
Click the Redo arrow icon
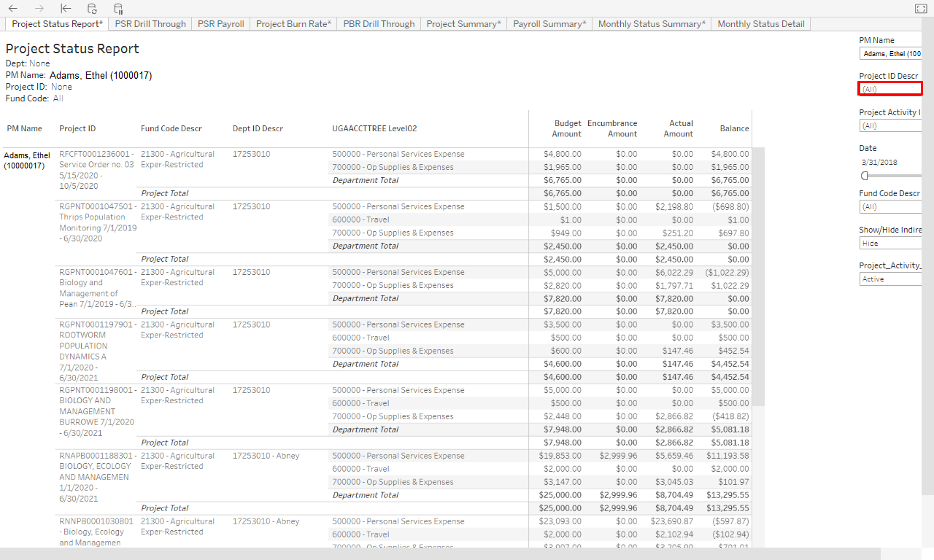pos(39,9)
